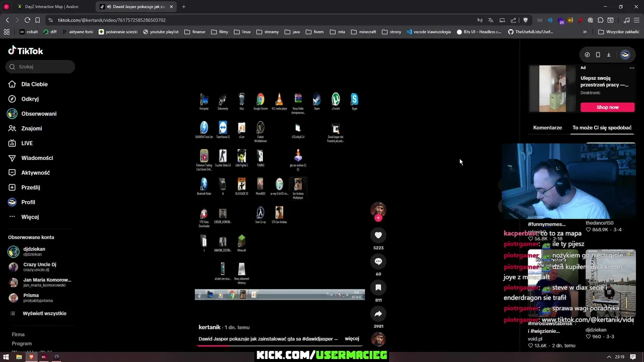The width and height of the screenshot is (644, 362).
Task: Click the Szukaj search field
Action: pyautogui.click(x=41, y=66)
